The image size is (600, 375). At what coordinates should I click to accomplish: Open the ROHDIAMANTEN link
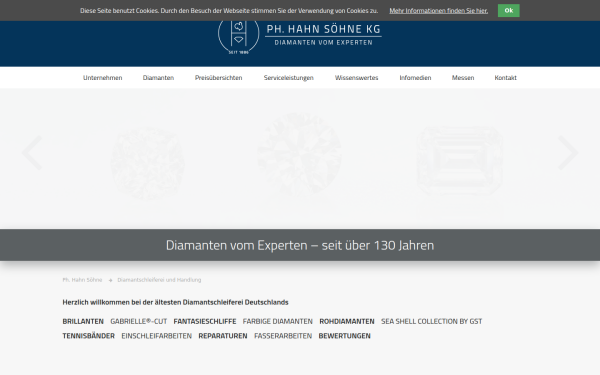[x=347, y=321]
